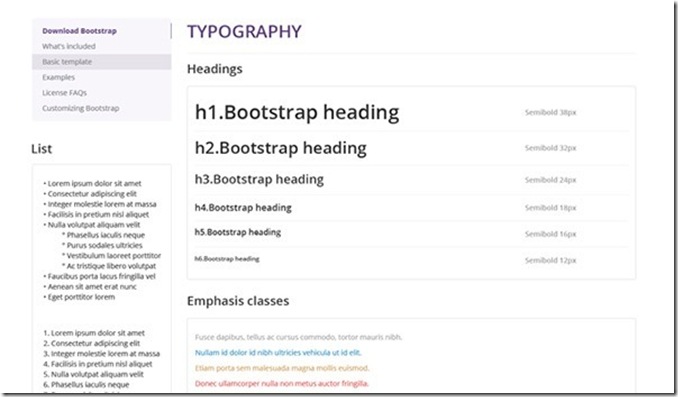Screen dimensions: 678x397
Task: Open the Download Bootstrap sidebar link
Action: point(79,31)
